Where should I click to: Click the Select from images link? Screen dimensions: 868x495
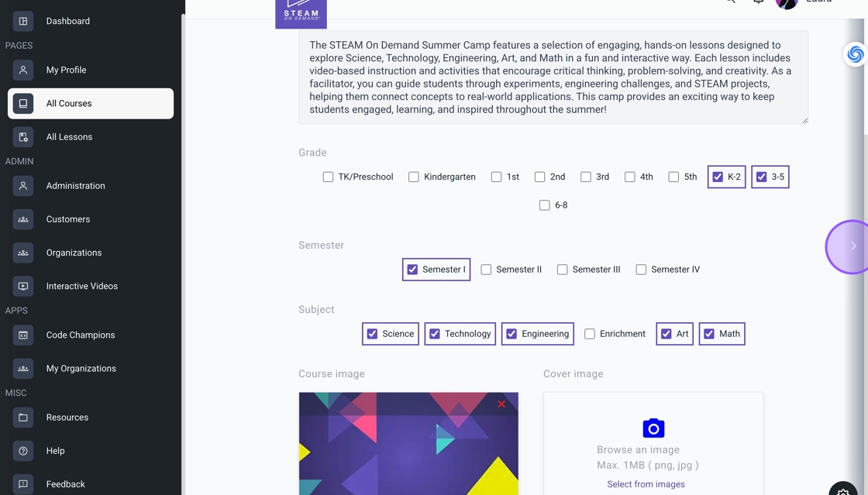(646, 484)
